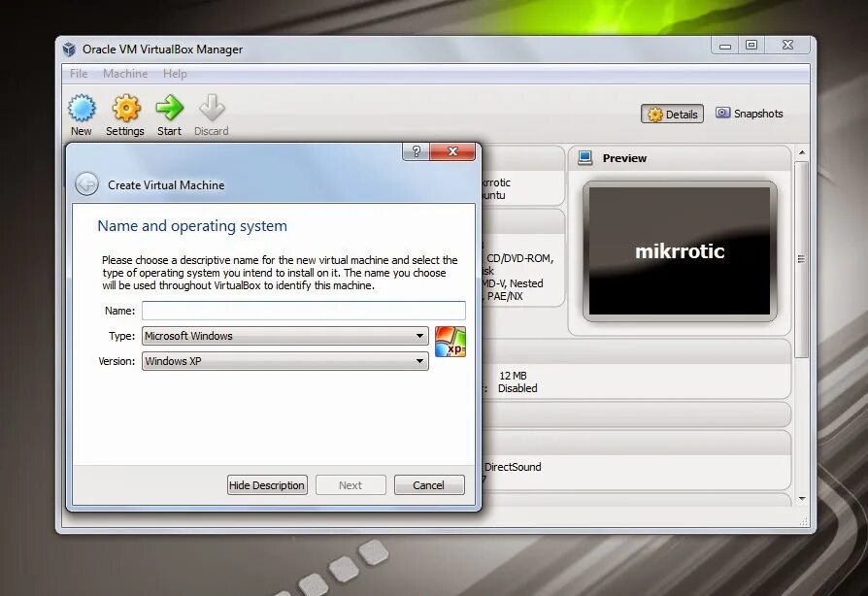Click the 'Name and operating system' heading
Screen dimensions: 868x596
click(x=192, y=226)
